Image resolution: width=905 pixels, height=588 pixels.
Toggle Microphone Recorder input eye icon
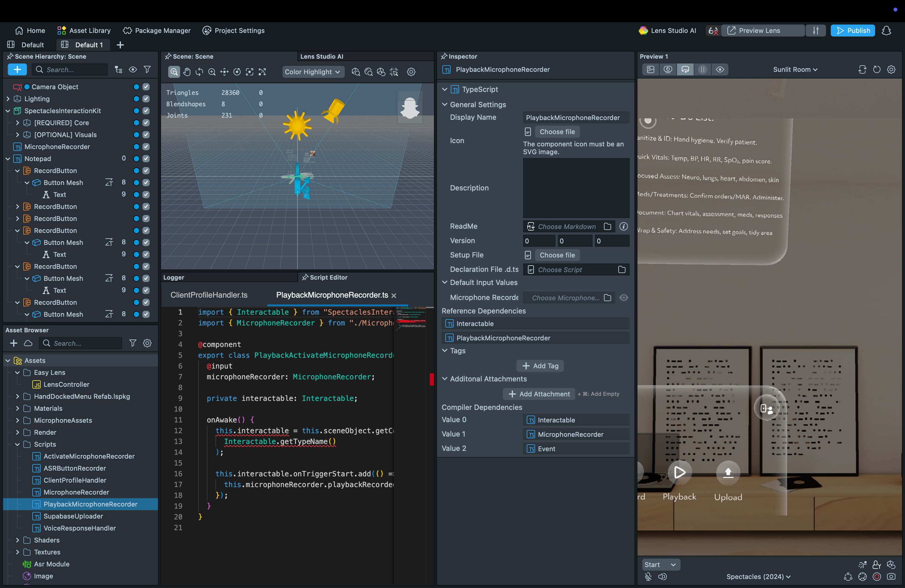click(624, 298)
